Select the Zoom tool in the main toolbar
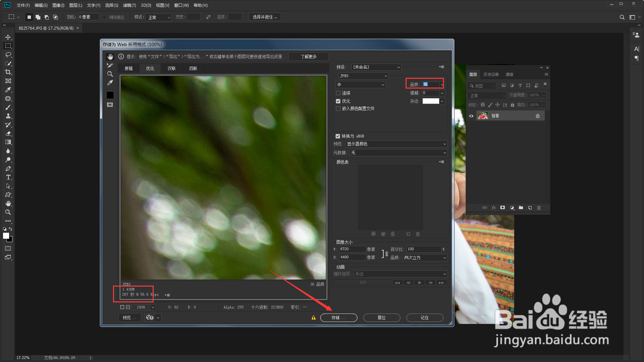644x362 pixels. coord(8,212)
